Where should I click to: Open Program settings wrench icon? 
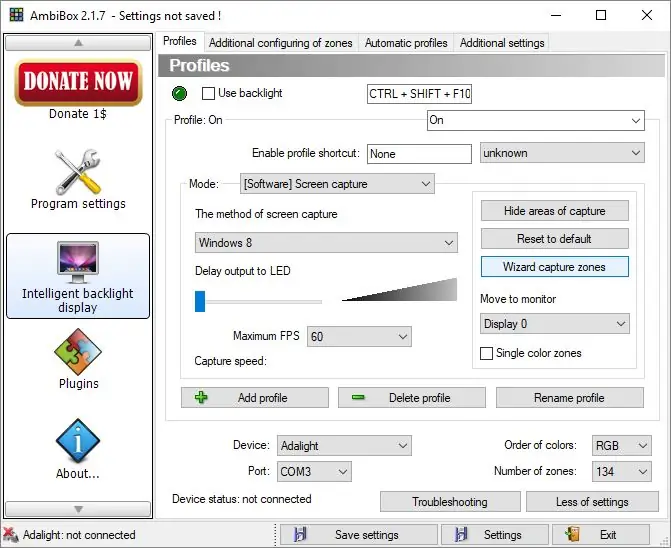(x=78, y=172)
